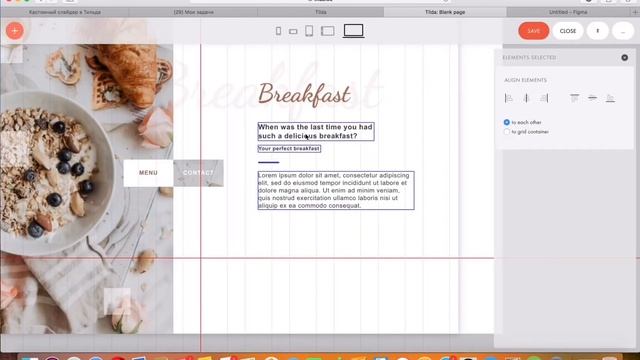Save the page with the SAVE button

click(533, 31)
